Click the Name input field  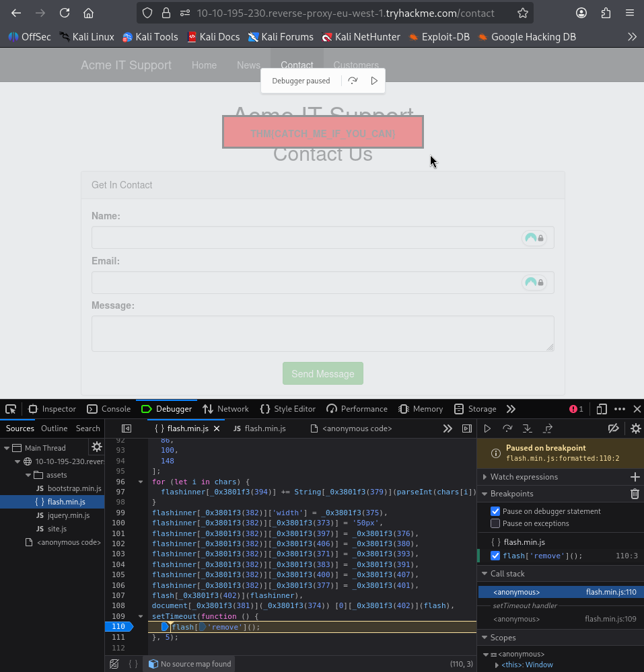pyautogui.click(x=323, y=237)
